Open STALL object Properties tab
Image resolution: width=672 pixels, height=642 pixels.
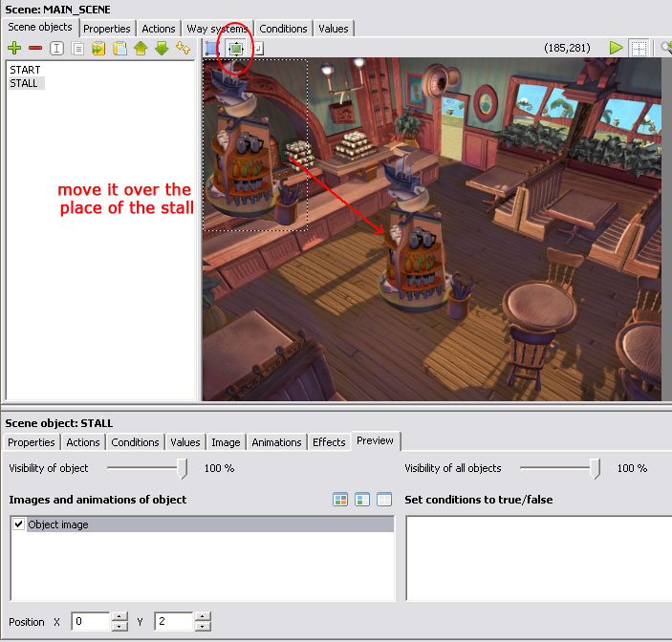pos(32,442)
